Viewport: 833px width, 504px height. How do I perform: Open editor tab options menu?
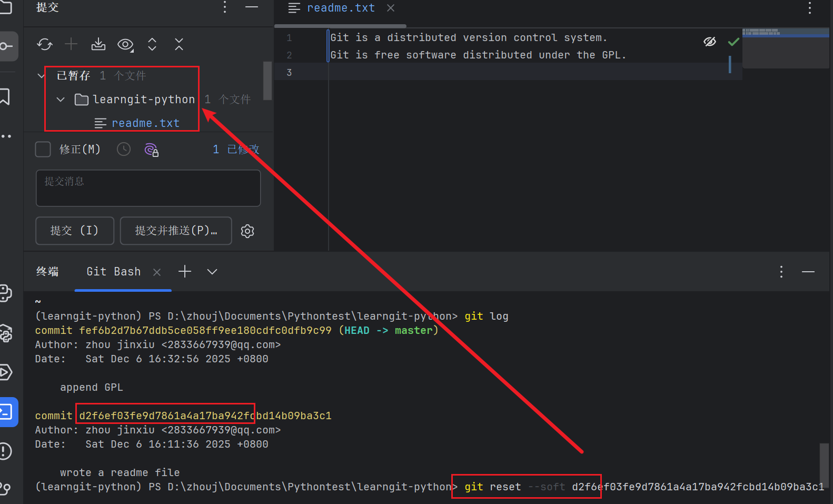tap(810, 7)
